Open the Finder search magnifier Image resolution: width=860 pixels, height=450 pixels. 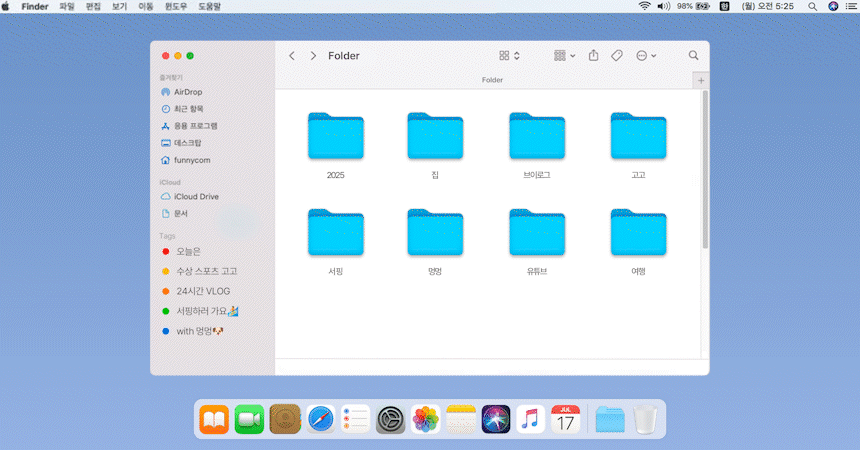(693, 56)
